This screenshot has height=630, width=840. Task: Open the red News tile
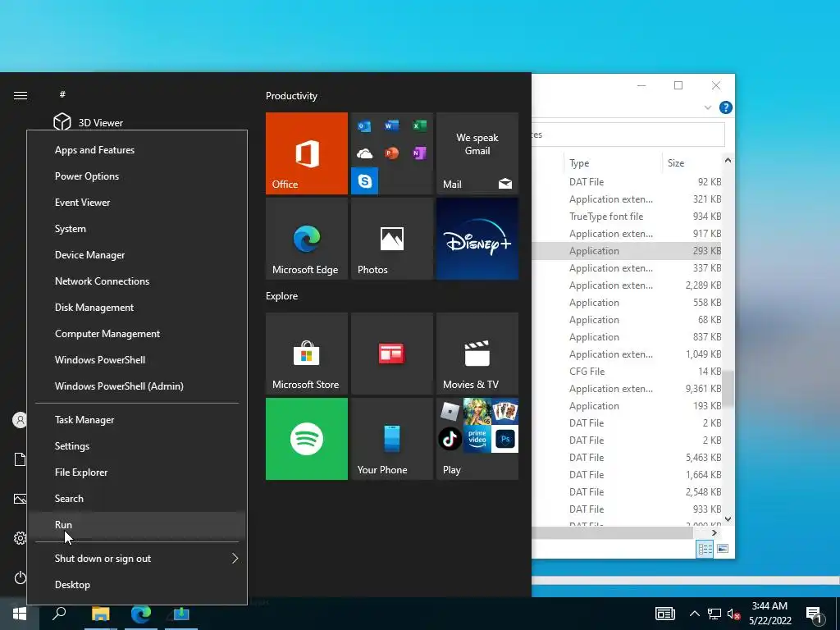(392, 354)
